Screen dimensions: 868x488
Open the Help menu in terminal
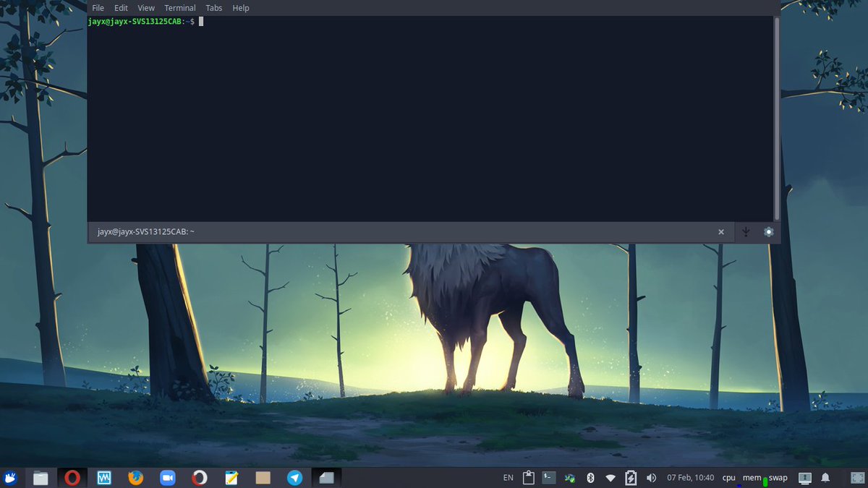pyautogui.click(x=241, y=8)
